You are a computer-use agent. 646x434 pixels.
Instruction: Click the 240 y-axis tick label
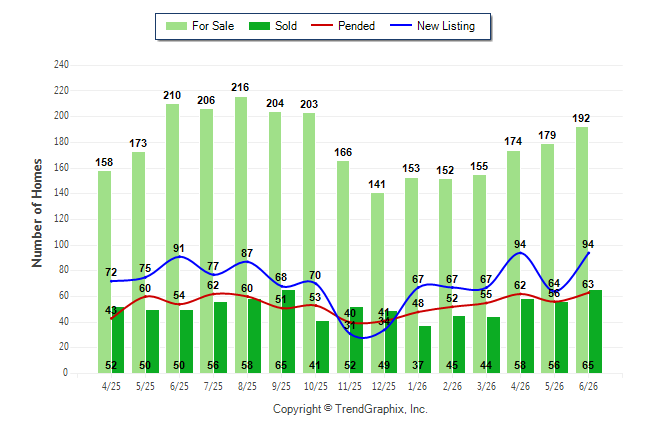pos(61,65)
